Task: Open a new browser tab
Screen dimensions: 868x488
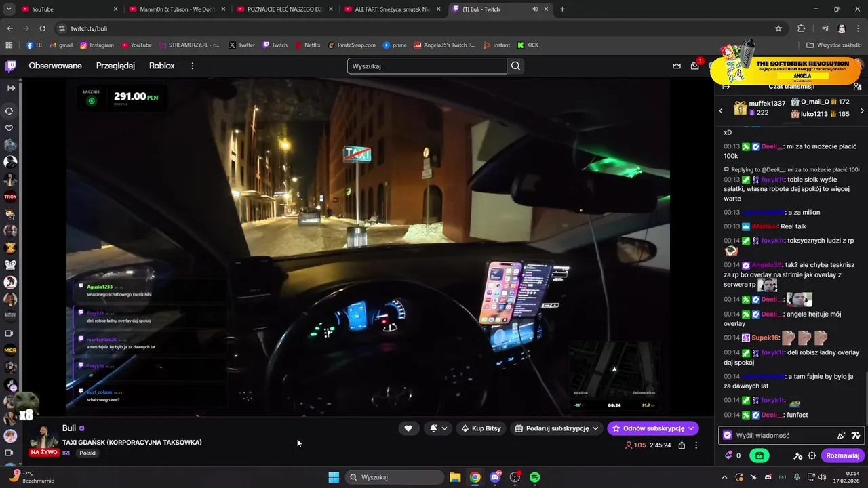Action: (x=562, y=9)
